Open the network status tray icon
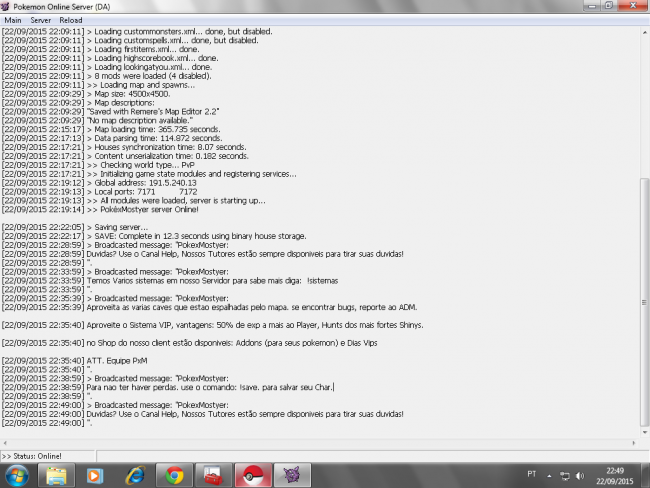Image resolution: width=650 pixels, height=488 pixels. click(x=565, y=476)
